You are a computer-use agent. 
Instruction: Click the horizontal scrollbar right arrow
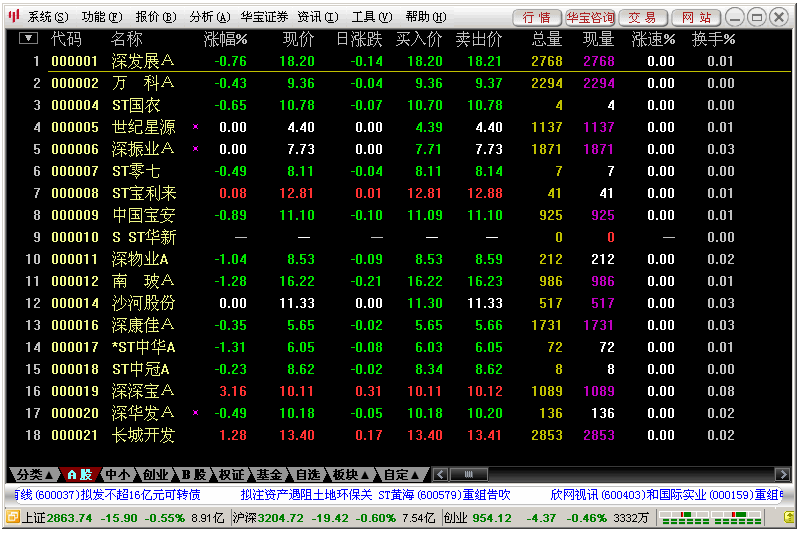[782, 475]
